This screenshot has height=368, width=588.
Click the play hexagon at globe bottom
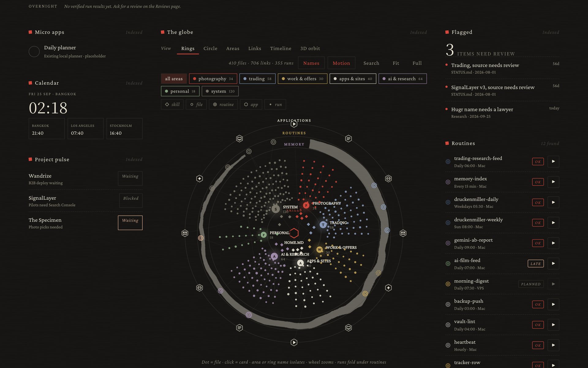[x=294, y=342]
